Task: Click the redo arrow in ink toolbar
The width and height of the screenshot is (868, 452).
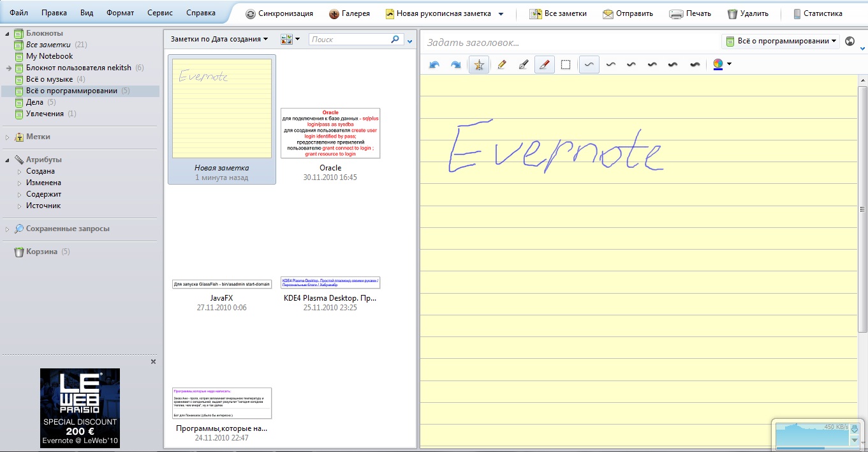Action: click(455, 64)
